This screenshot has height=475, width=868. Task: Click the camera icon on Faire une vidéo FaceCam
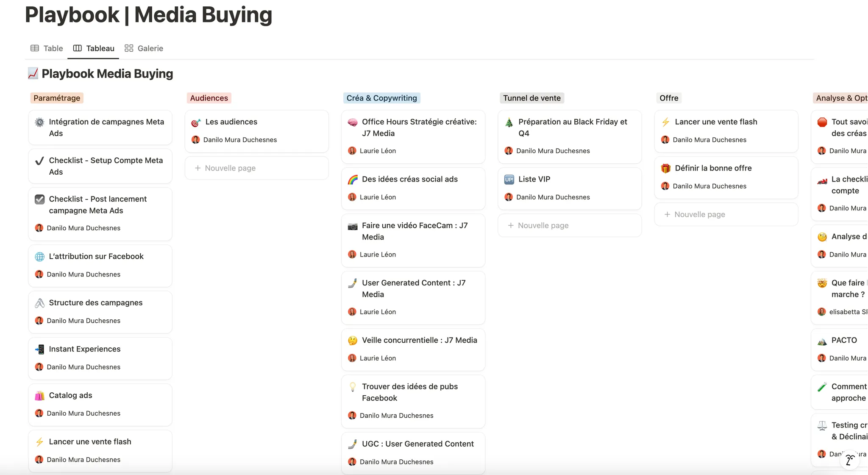pyautogui.click(x=353, y=226)
